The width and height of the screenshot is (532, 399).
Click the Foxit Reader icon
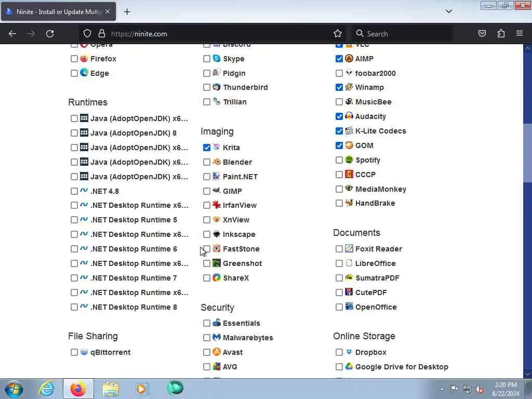click(349, 248)
